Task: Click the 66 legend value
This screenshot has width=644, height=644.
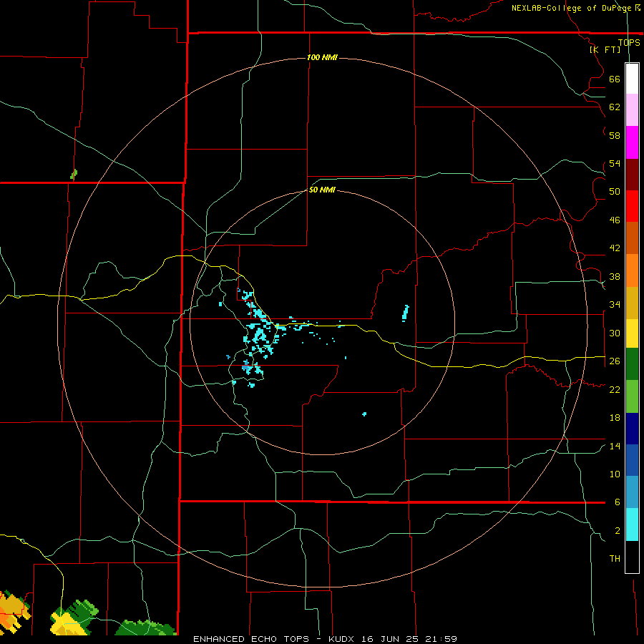Action: coord(615,79)
